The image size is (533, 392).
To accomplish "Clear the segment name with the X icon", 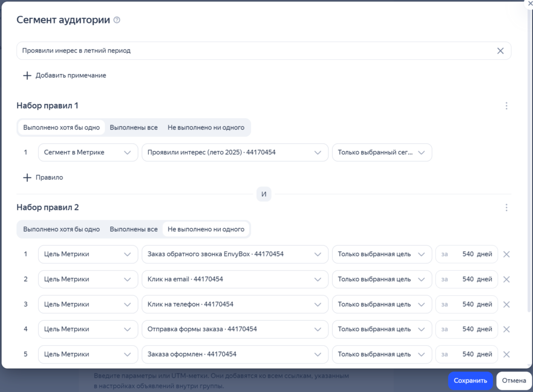I will pyautogui.click(x=500, y=50).
